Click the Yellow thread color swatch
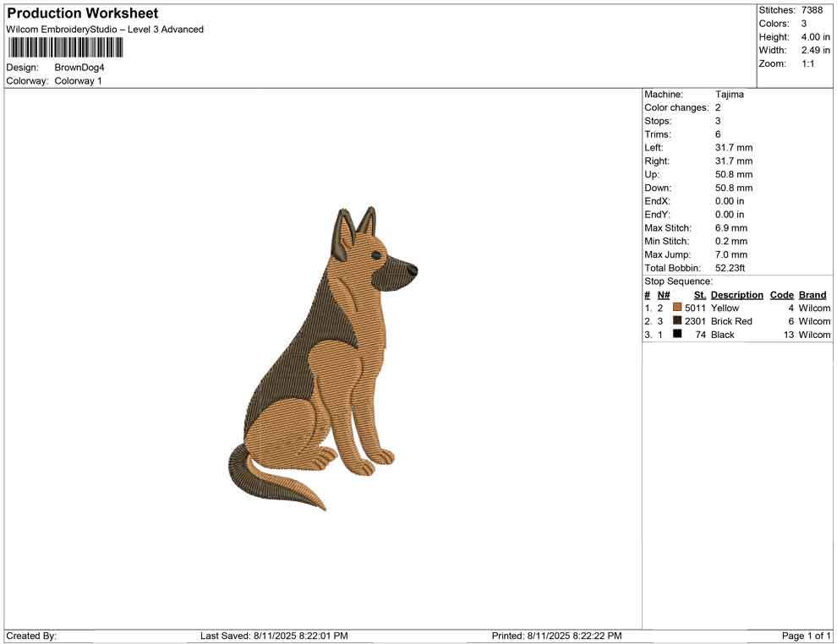The image size is (837, 644). (676, 308)
